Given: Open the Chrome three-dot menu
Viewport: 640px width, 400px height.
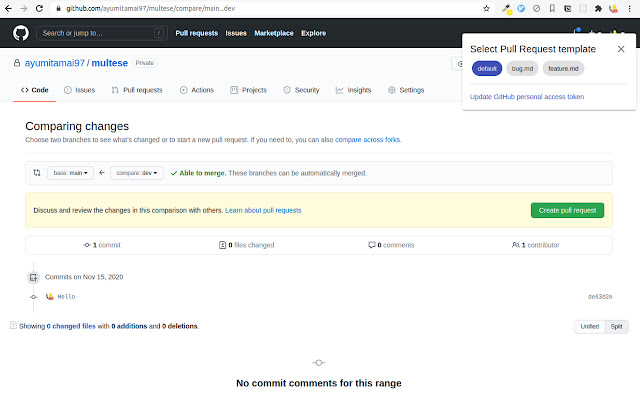Looking at the screenshot, I should click(629, 8).
